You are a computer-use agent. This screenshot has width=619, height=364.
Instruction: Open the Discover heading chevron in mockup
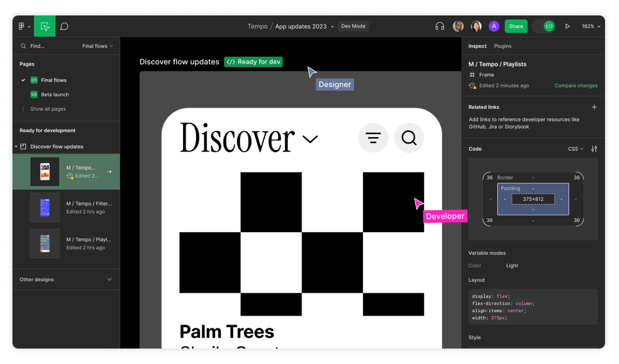click(310, 139)
